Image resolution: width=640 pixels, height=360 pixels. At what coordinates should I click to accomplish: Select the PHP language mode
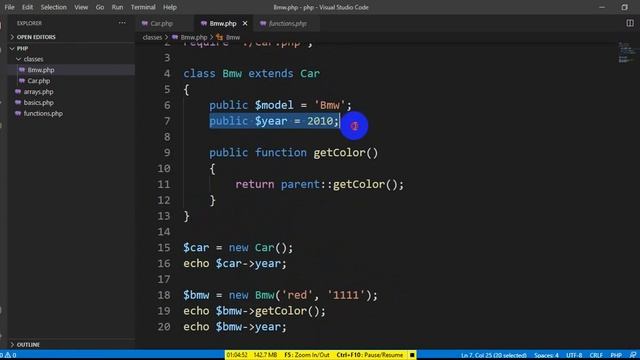click(x=616, y=355)
